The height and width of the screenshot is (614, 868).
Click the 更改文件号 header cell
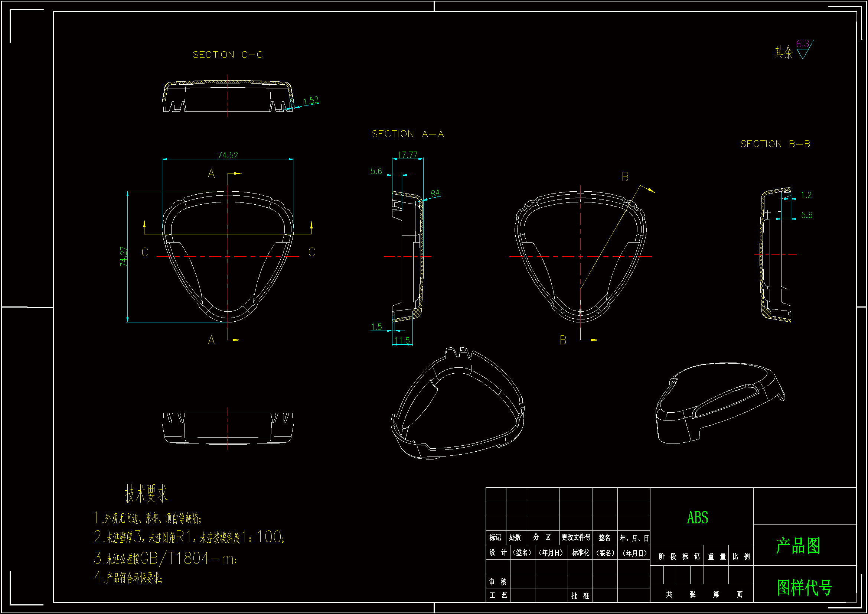tap(576, 537)
